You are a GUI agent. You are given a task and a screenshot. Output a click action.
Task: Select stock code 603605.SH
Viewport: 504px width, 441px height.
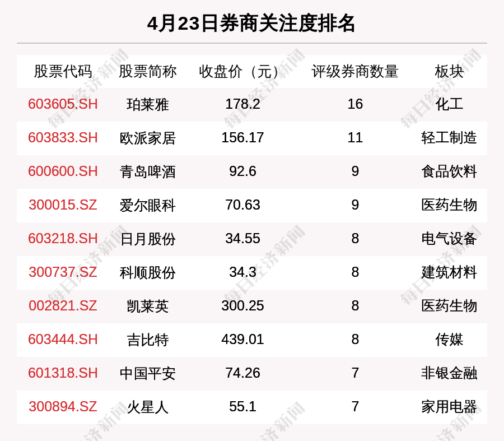click(63, 104)
